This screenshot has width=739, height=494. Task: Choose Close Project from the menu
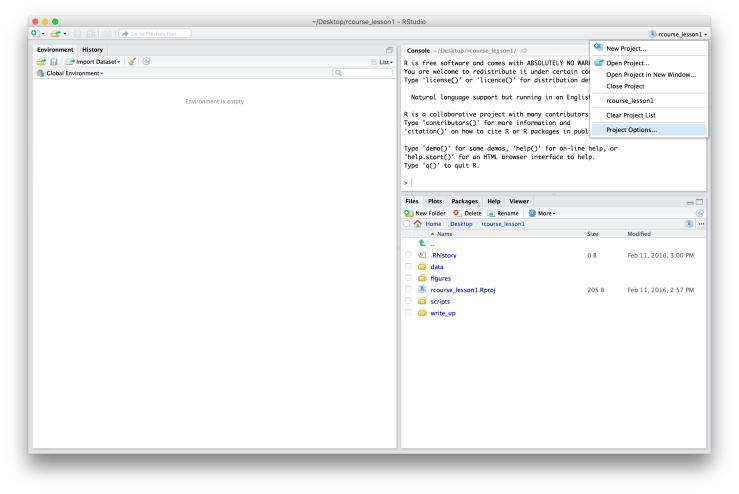649,86
